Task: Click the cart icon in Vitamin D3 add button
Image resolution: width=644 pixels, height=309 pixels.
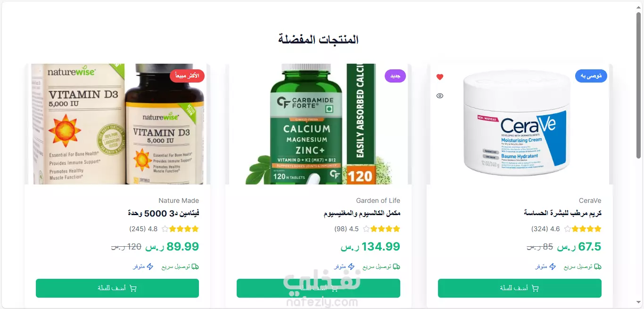Action: coord(133,288)
